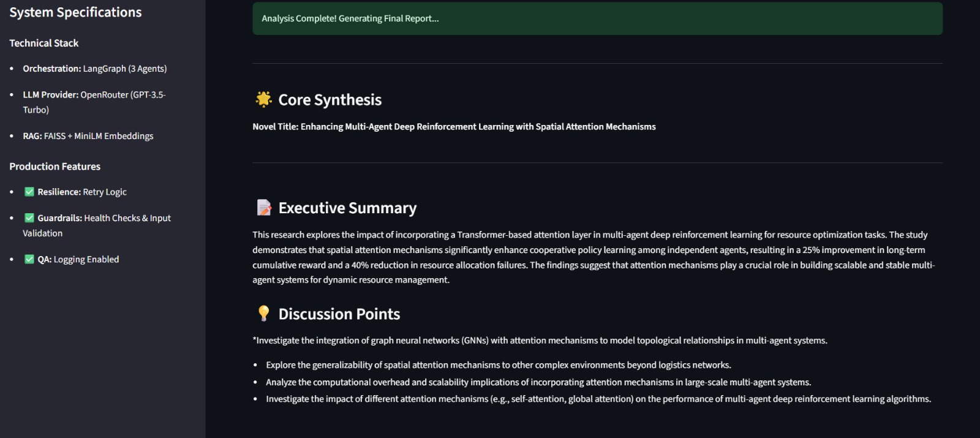Click the System Specifications sidebar heading
Viewport: 980px width, 438px height.
75,12
